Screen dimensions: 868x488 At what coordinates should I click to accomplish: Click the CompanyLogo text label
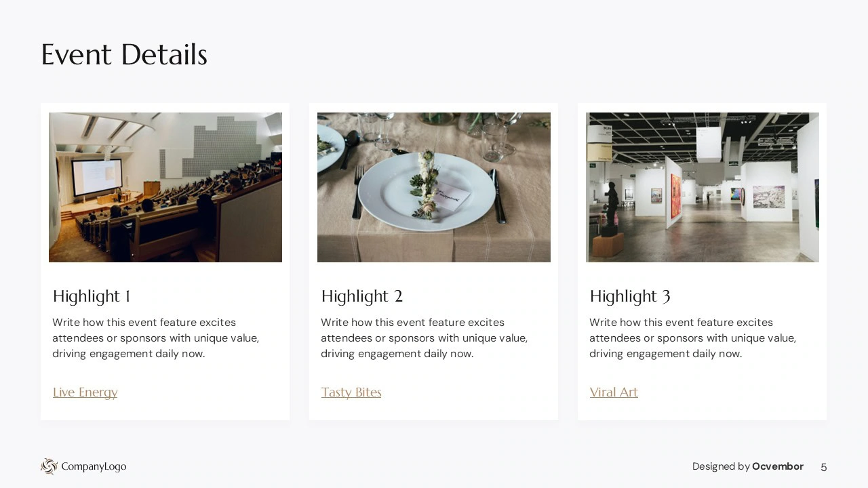[x=94, y=466]
